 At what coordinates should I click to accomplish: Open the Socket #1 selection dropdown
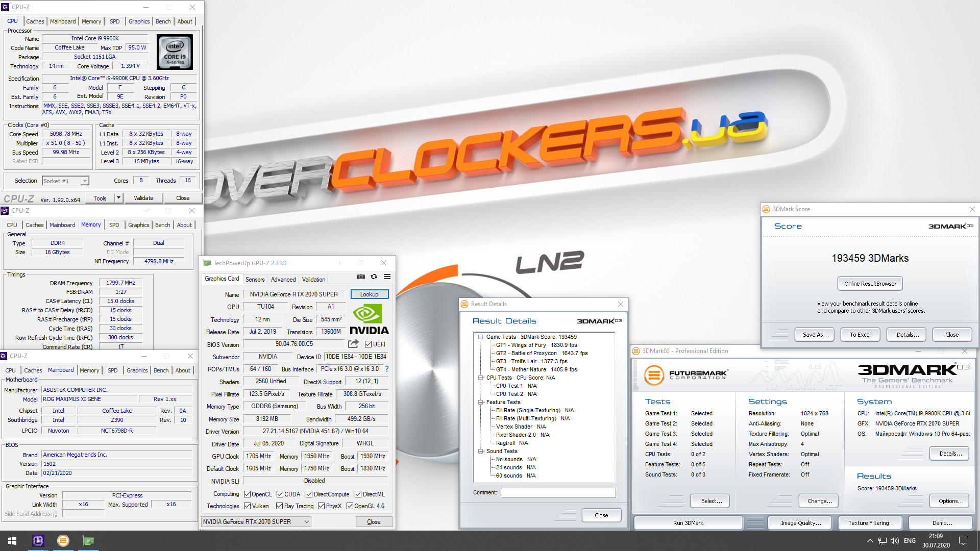pyautogui.click(x=66, y=181)
